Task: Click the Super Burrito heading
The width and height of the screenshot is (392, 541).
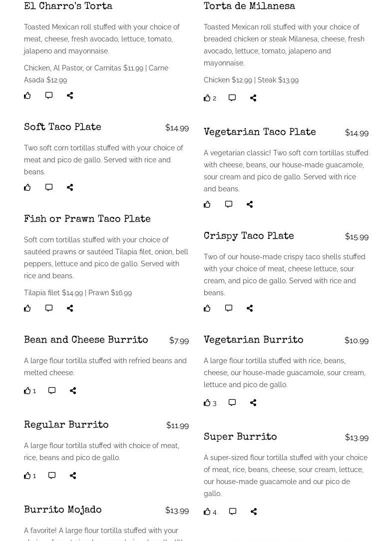Action: point(240,437)
